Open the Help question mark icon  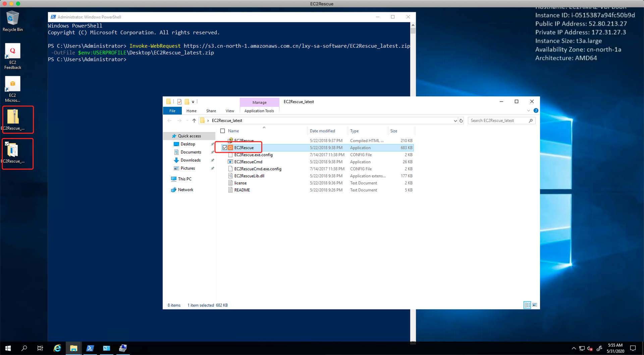536,110
